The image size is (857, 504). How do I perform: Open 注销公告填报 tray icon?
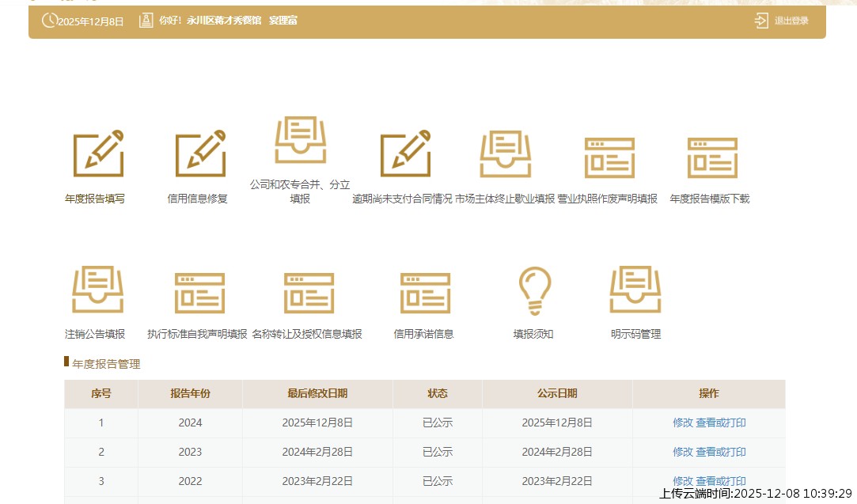coord(97,290)
